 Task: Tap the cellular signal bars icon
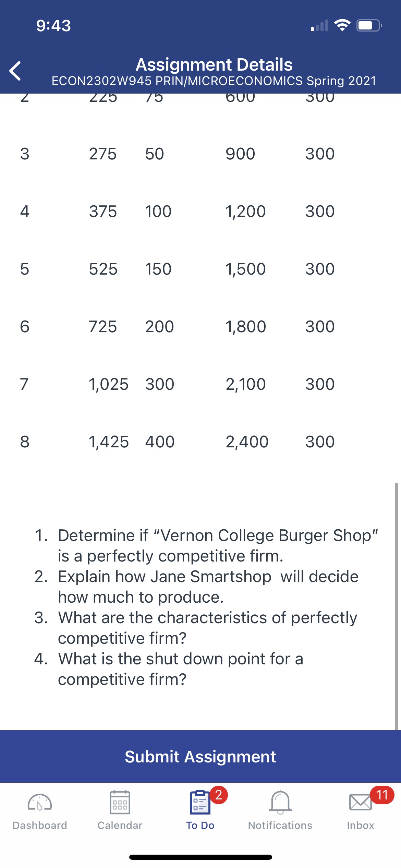[319, 26]
